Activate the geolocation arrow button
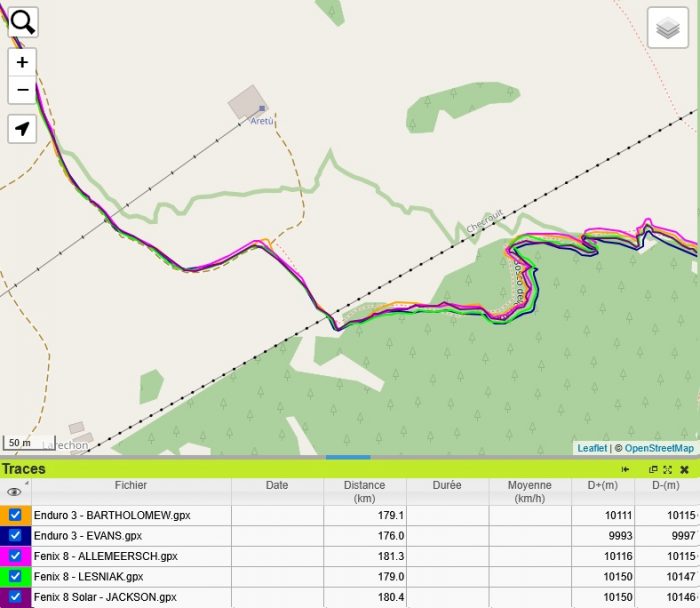Viewport: 700px width, 608px height. pos(23,129)
